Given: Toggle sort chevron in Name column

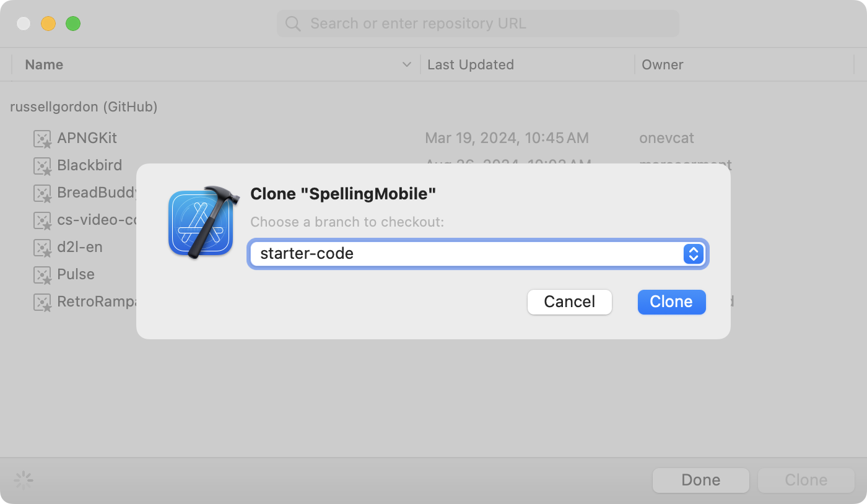Looking at the screenshot, I should [x=407, y=64].
